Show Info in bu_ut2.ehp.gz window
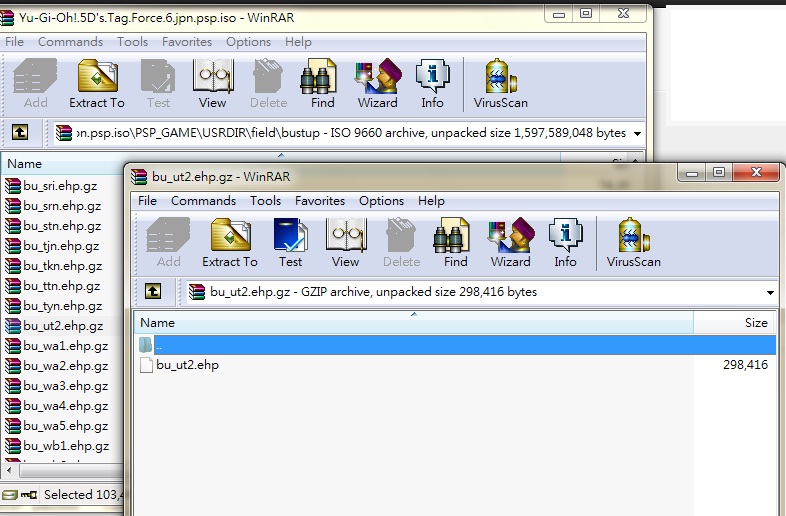Screen dimensions: 786x516 click(x=565, y=243)
